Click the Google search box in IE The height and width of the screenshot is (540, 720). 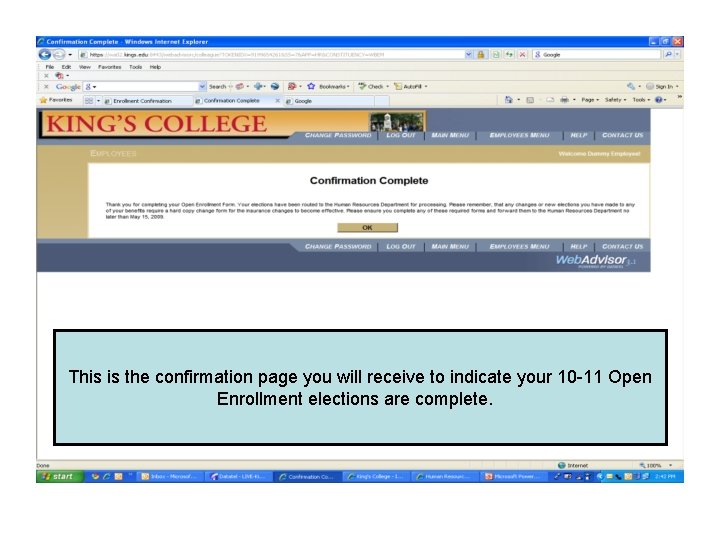coord(597,55)
